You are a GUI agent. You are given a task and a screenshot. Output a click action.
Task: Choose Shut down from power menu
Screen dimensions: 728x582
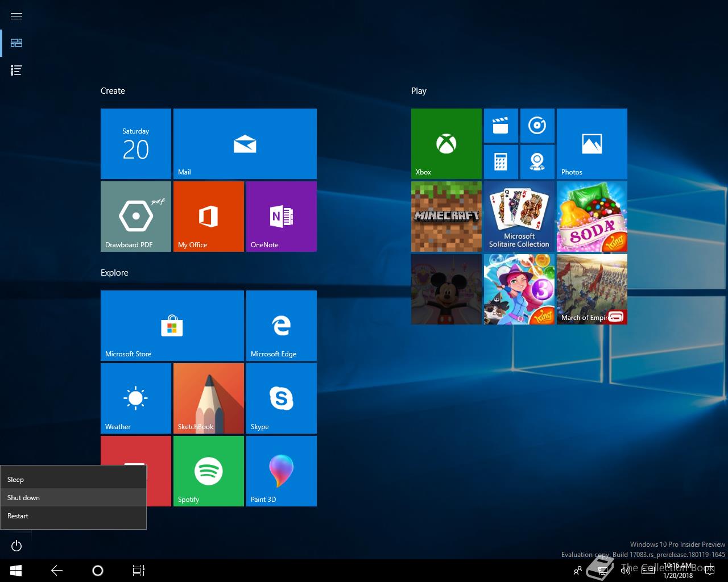tap(73, 497)
